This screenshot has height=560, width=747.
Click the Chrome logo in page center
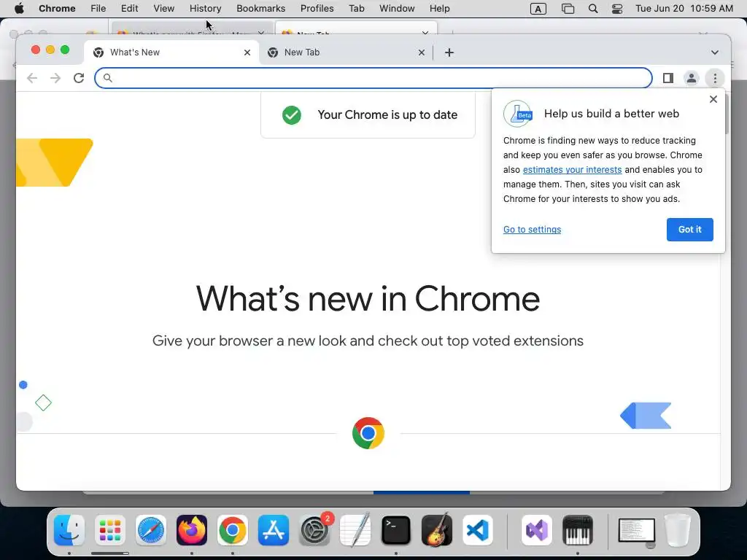(368, 433)
